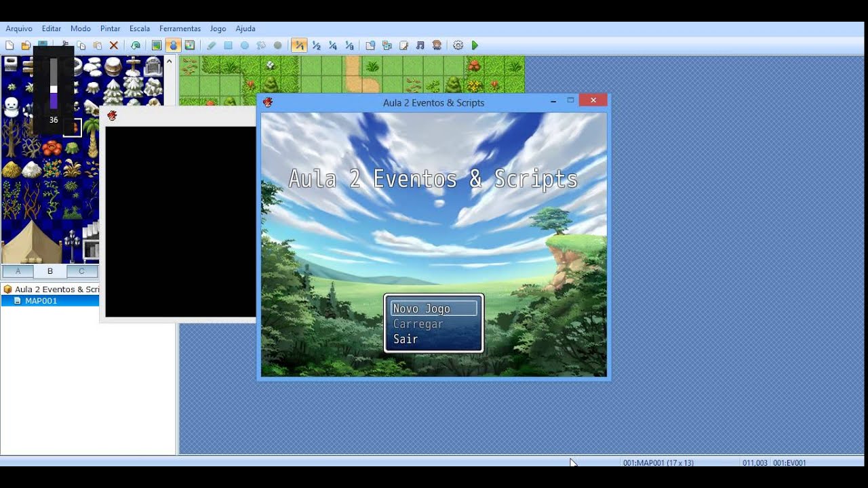The image size is (868, 488).
Task: Switch to tileset tab B
Action: [50, 271]
